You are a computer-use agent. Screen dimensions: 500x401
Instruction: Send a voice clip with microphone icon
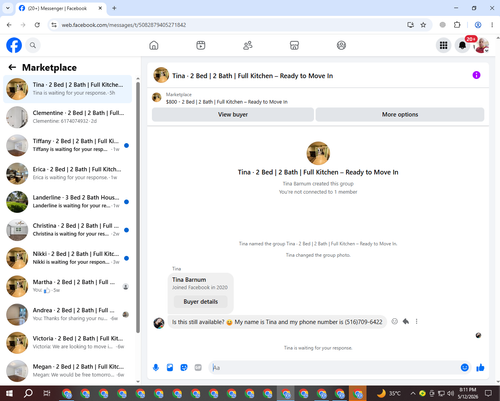pos(156,367)
